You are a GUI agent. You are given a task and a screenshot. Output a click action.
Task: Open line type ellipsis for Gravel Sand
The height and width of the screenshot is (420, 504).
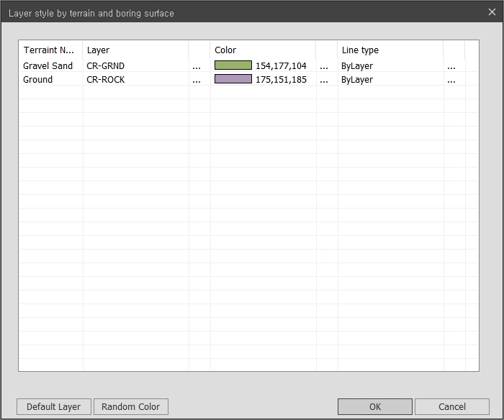pyautogui.click(x=451, y=66)
